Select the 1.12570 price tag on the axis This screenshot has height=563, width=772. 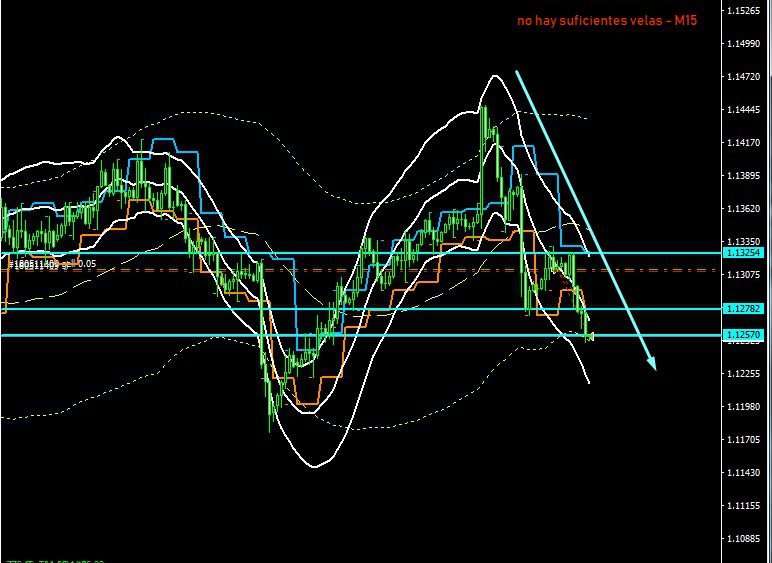745,335
